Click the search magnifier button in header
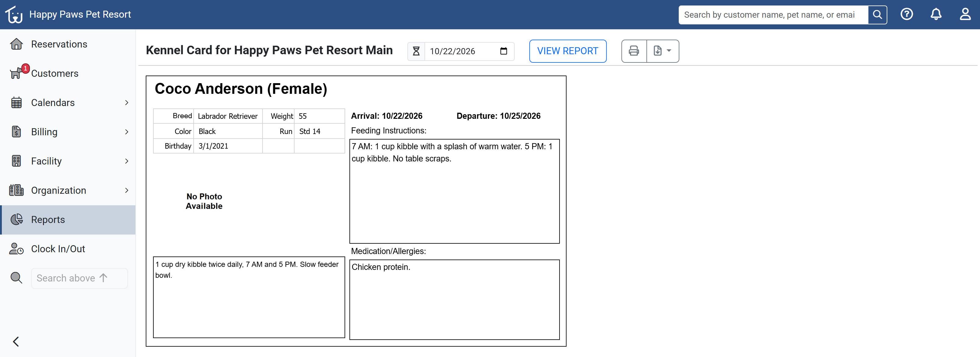This screenshot has width=980, height=357. point(877,15)
